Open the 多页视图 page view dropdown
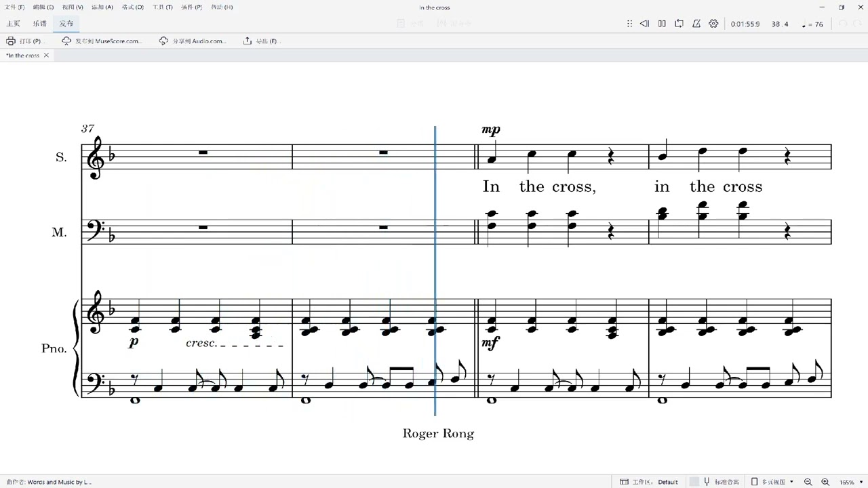The height and width of the screenshot is (488, 868). (x=772, y=482)
